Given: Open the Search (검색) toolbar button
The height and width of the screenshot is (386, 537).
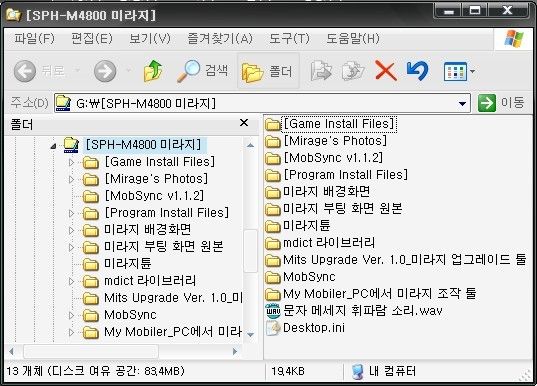Looking at the screenshot, I should (x=202, y=71).
